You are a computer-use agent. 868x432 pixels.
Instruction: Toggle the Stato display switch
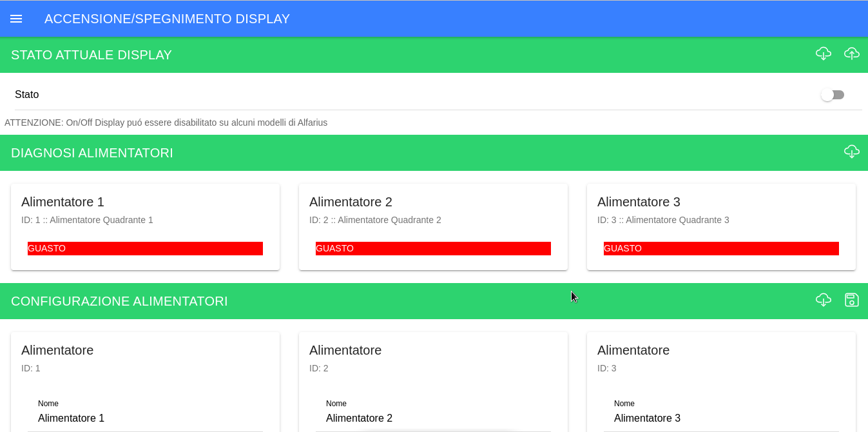point(833,95)
